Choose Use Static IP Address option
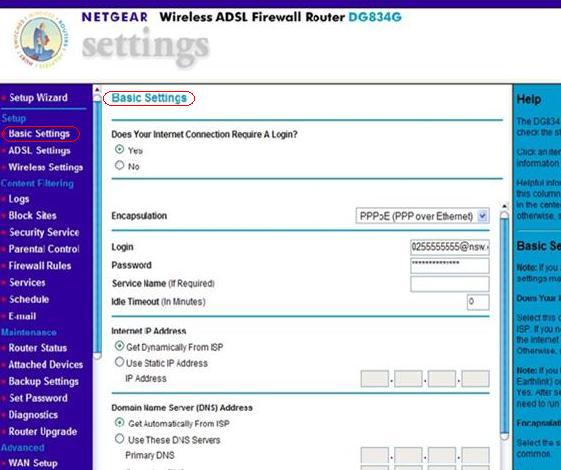561x470 pixels. tap(119, 362)
